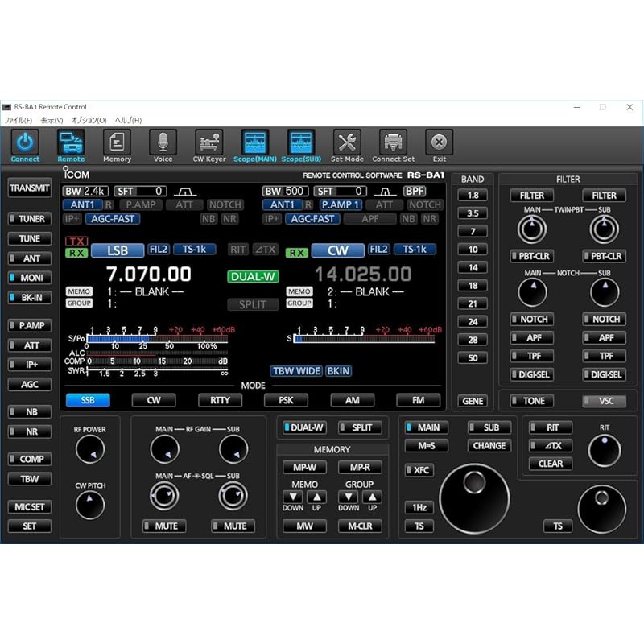Click the GENE band button
The image size is (644, 644).
[473, 401]
